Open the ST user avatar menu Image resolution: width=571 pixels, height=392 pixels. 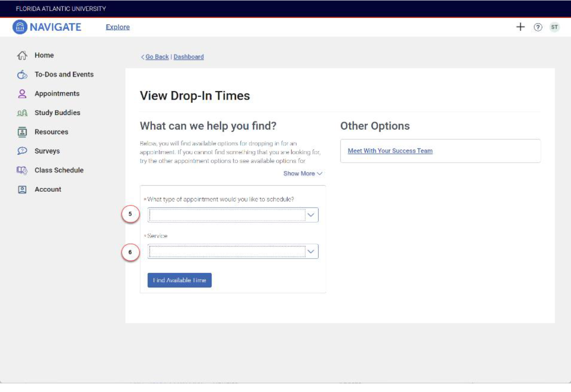[x=554, y=27]
